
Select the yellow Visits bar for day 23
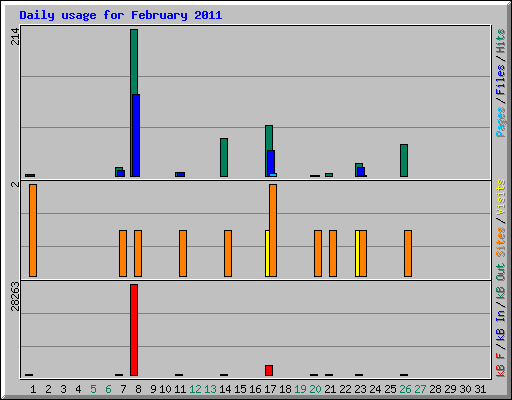click(357, 253)
